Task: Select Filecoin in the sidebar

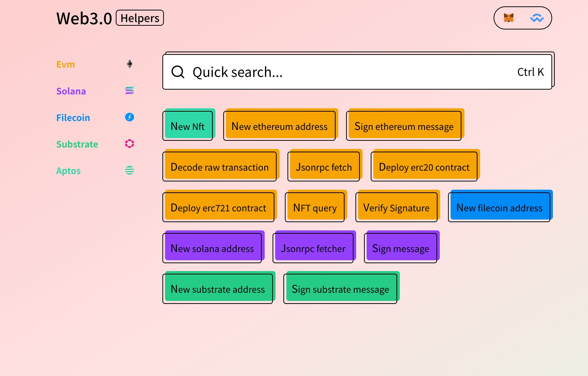Action: 73,118
